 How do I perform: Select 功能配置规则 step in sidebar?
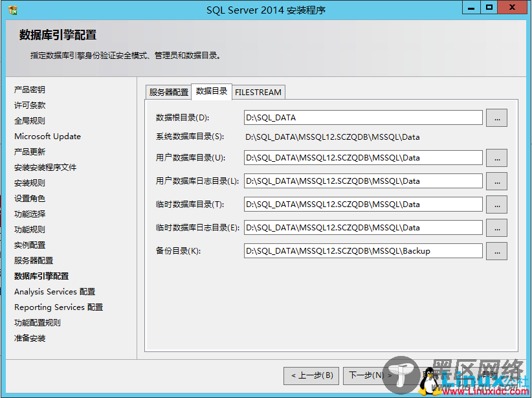click(x=38, y=323)
